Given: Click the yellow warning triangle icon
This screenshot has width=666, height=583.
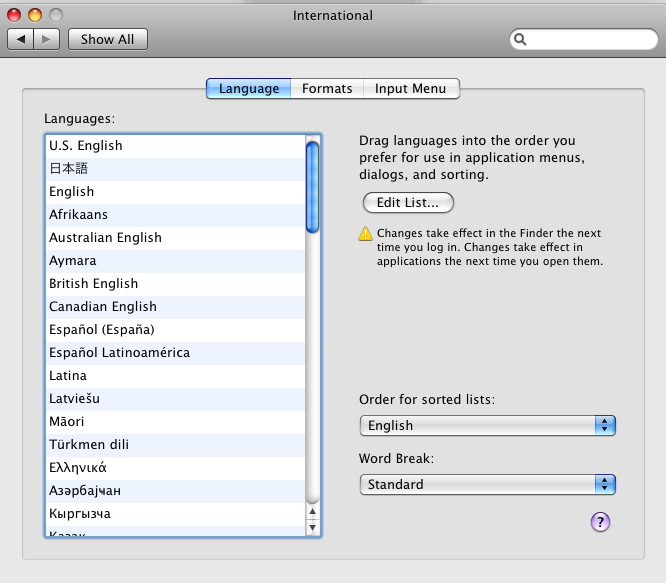Looking at the screenshot, I should click(x=365, y=234).
